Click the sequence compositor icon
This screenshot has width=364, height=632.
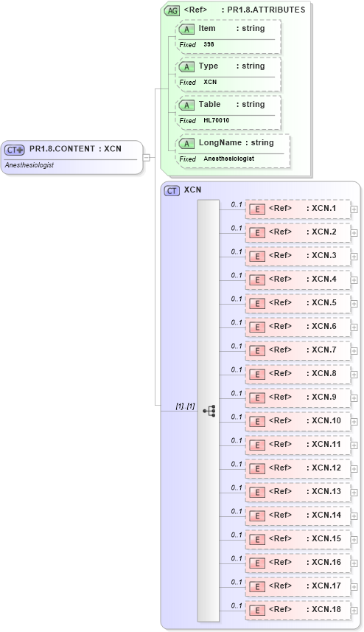[x=209, y=411]
